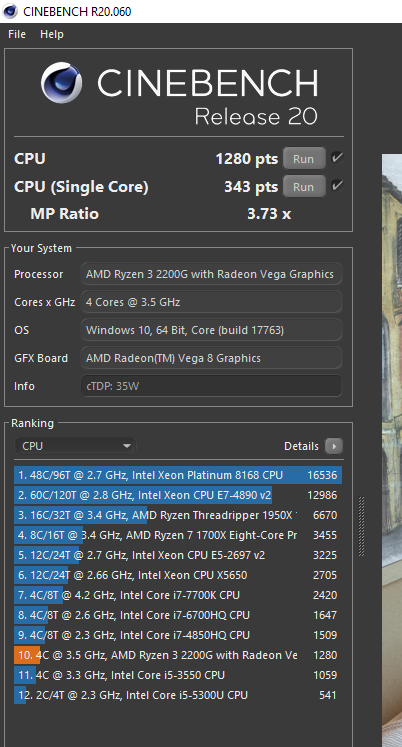The width and height of the screenshot is (402, 747).
Task: Select ranking entry Intel Core i5-3550
Action: click(178, 675)
